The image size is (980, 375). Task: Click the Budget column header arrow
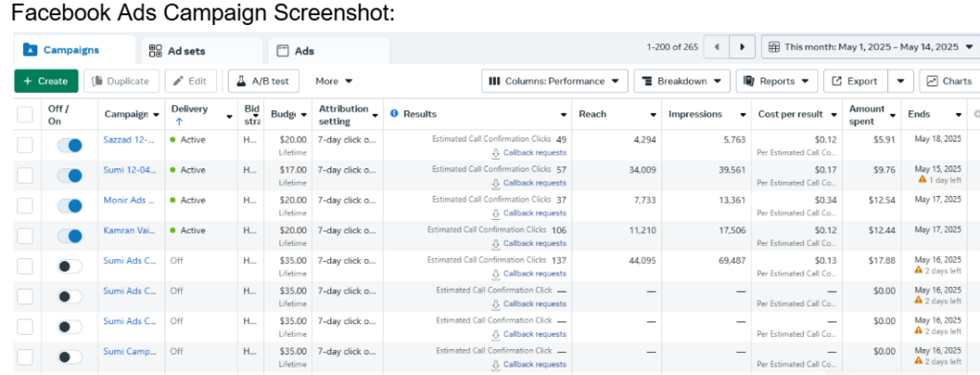click(303, 115)
